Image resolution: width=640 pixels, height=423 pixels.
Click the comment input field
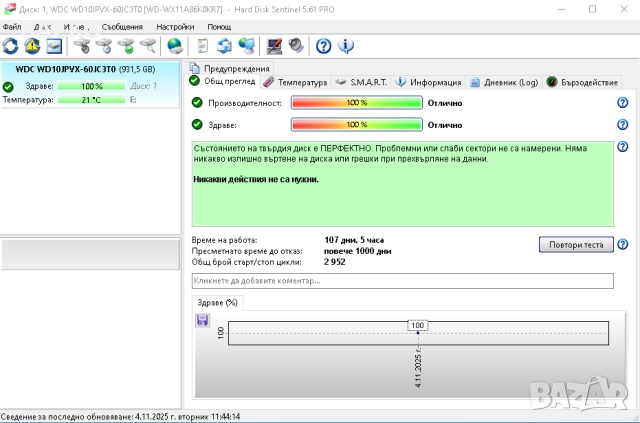pos(402,282)
